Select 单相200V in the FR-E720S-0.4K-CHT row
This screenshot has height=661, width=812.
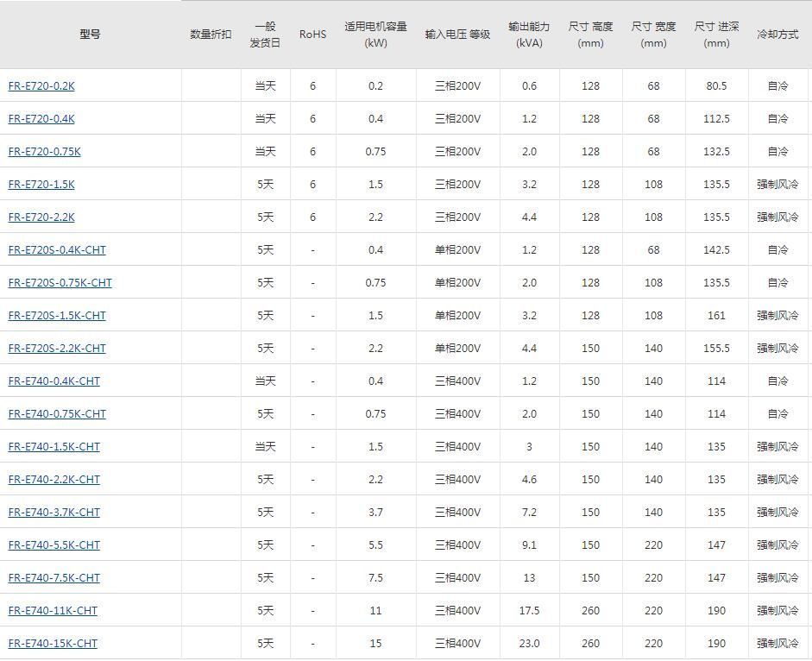point(458,250)
